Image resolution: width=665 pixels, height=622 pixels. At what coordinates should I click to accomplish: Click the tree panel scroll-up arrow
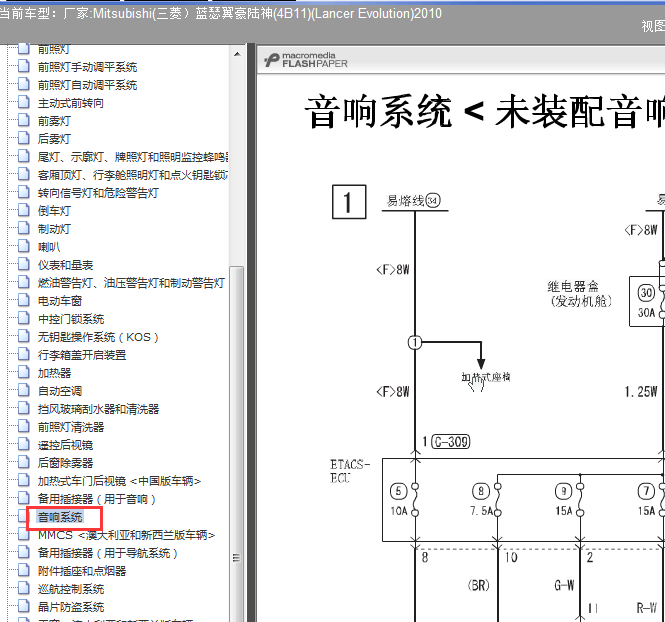point(237,54)
